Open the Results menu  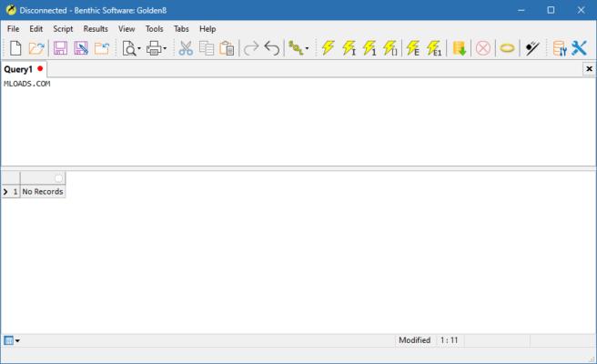pos(96,29)
